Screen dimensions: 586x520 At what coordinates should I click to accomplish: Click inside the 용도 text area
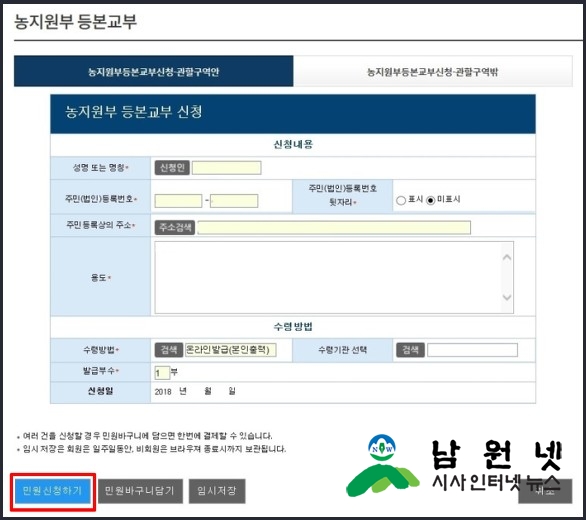(x=329, y=277)
